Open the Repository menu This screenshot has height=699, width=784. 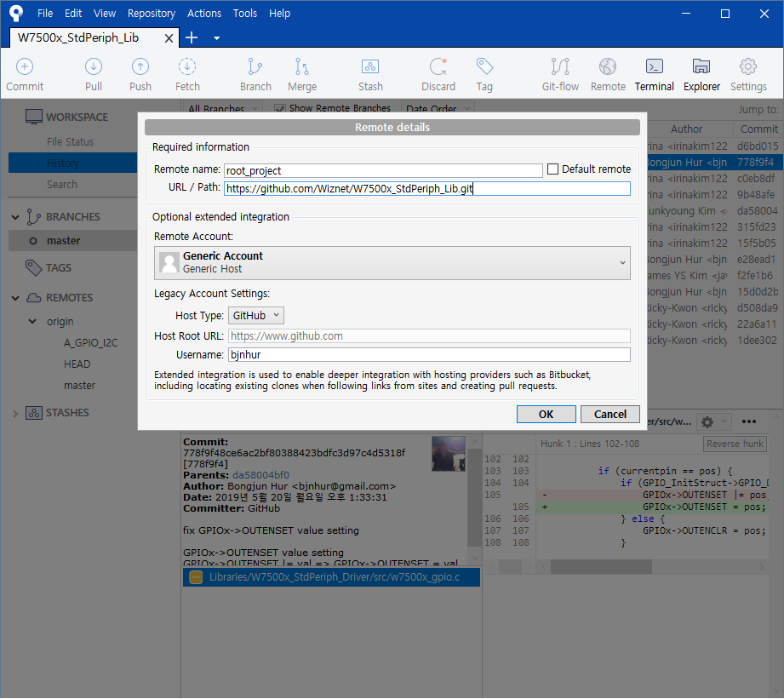(151, 13)
